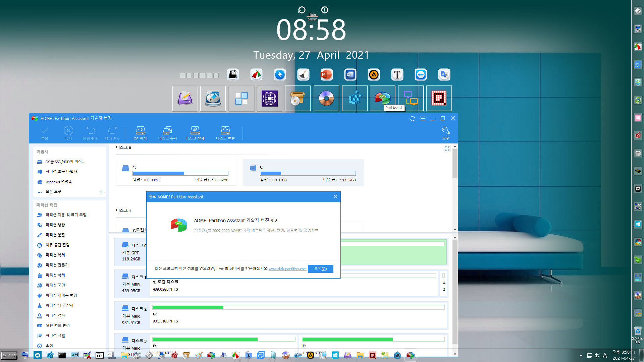Open www.disk-partition.com link

coord(287,269)
